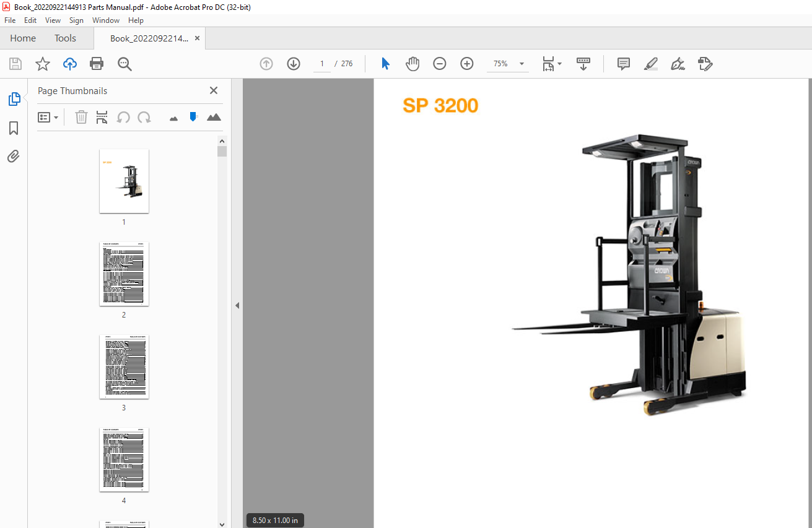Screen dimensions: 812x528
Task: Insert page break print icon
Action: [x=102, y=117]
